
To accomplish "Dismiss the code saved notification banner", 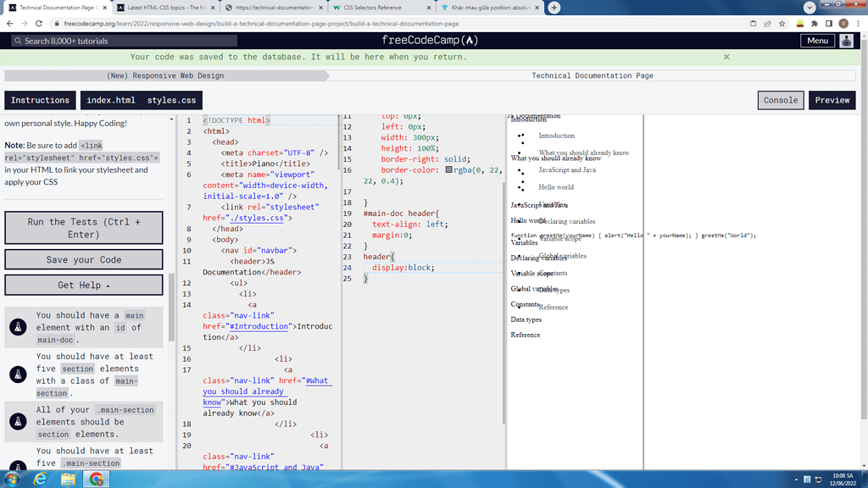I will coord(726,57).
